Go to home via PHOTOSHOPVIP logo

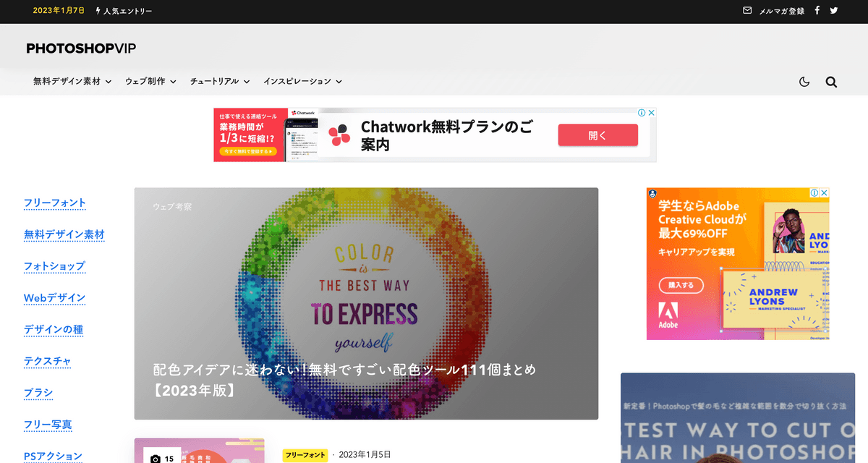click(81, 48)
